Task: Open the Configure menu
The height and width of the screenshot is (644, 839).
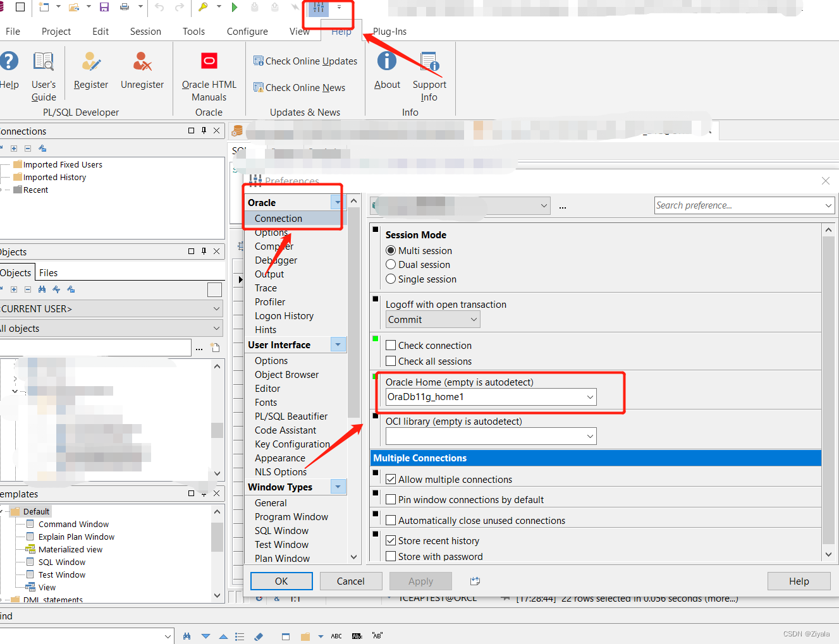Action: point(247,32)
